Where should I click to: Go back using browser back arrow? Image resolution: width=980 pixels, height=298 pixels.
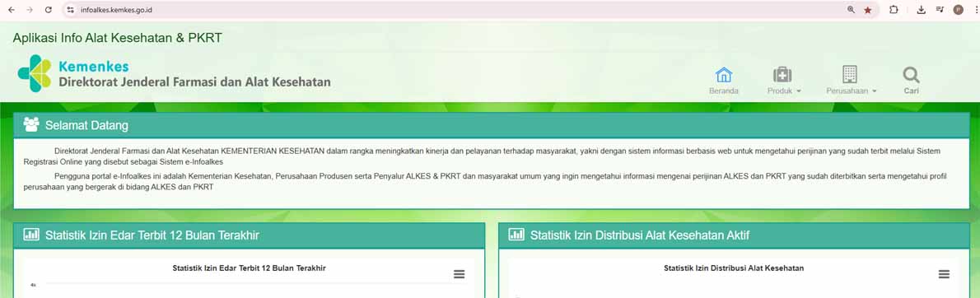(x=12, y=10)
